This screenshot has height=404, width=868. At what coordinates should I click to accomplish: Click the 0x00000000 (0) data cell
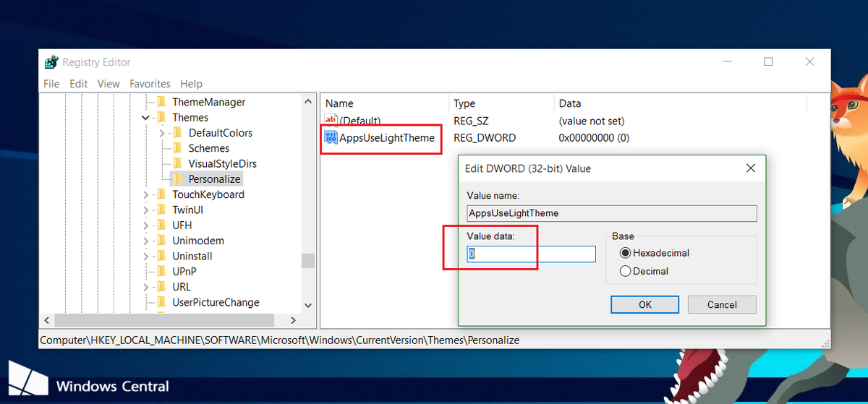point(595,137)
